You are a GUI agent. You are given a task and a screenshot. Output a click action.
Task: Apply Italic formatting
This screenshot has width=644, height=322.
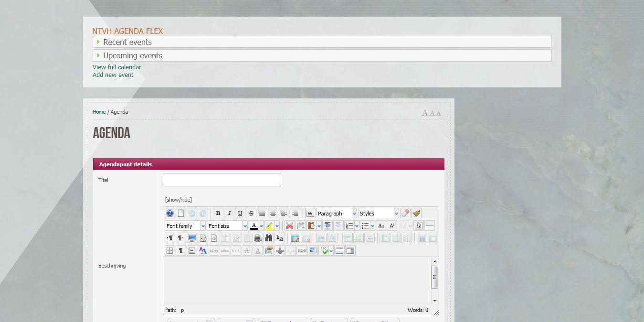coord(229,214)
